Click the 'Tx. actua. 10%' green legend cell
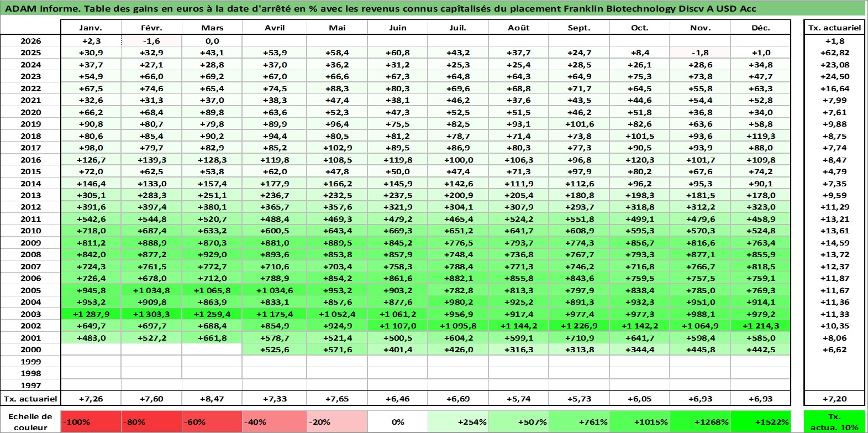The width and height of the screenshot is (868, 433). [x=834, y=422]
